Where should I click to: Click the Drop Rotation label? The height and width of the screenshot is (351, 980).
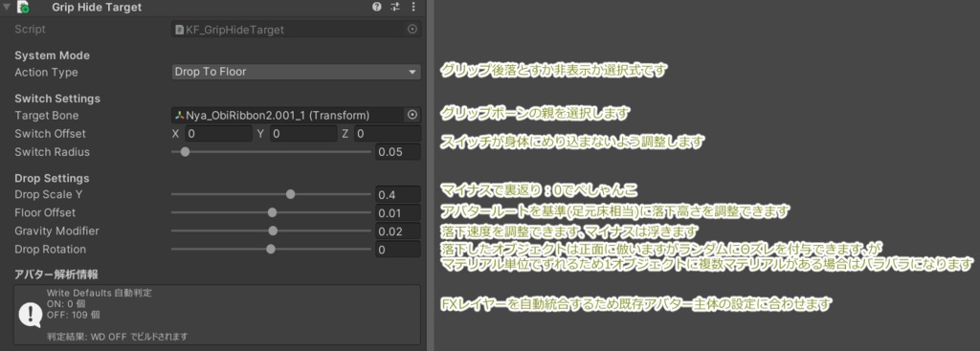pos(50,250)
